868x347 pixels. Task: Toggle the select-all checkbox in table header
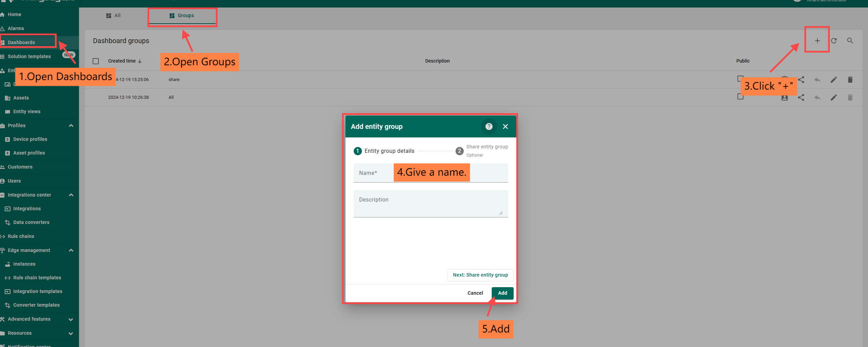(x=96, y=61)
